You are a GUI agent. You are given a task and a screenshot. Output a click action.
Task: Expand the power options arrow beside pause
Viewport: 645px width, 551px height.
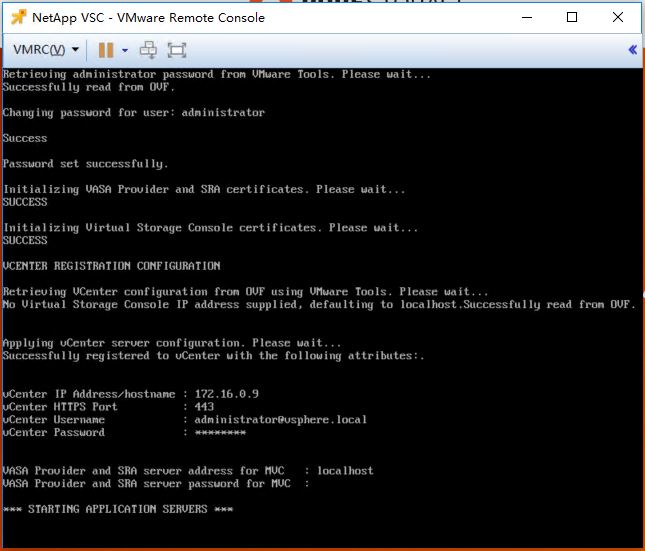125,50
